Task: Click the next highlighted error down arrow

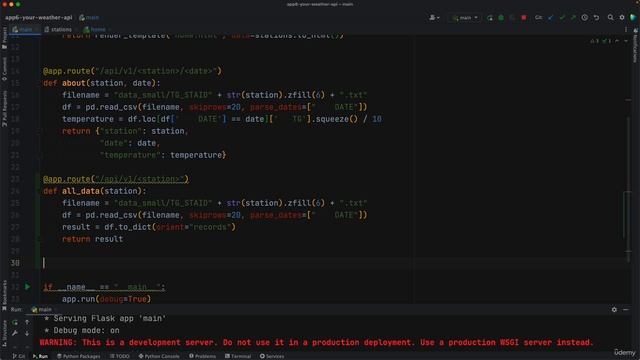Action: (626, 41)
